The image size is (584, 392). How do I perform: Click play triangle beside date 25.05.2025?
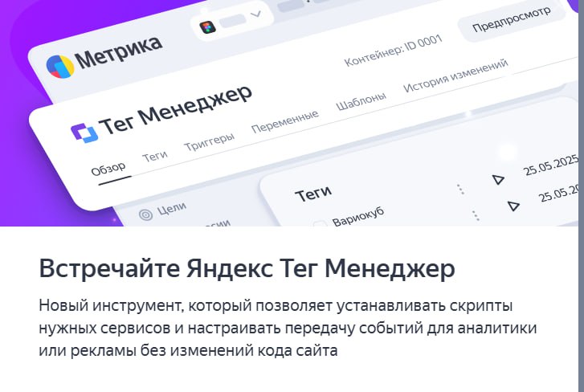click(x=498, y=180)
